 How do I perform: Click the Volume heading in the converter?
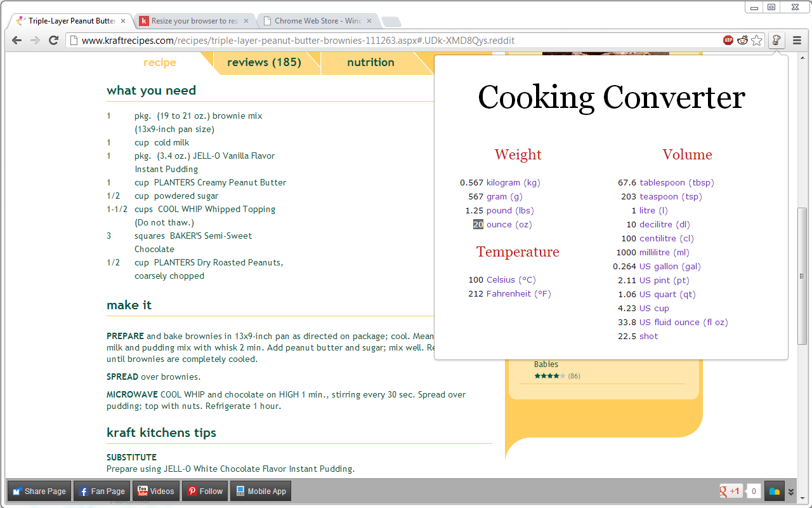pos(687,154)
